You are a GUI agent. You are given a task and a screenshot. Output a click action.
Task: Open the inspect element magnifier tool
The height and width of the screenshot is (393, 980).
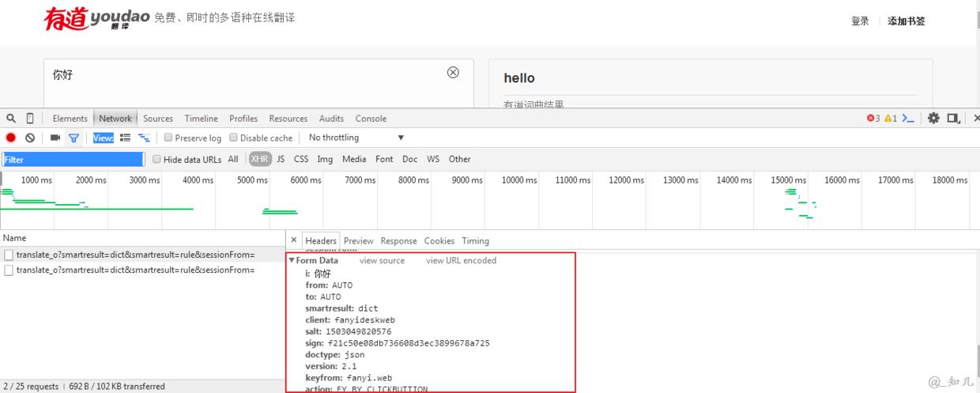pyautogui.click(x=11, y=119)
